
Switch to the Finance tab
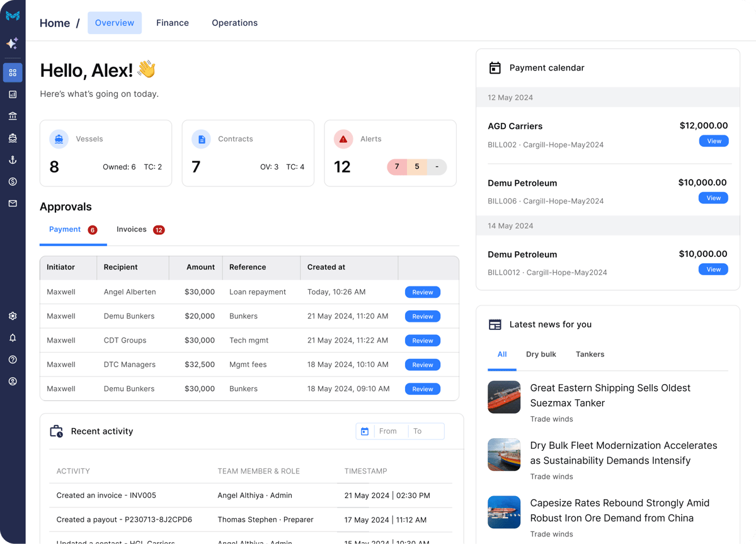(172, 23)
